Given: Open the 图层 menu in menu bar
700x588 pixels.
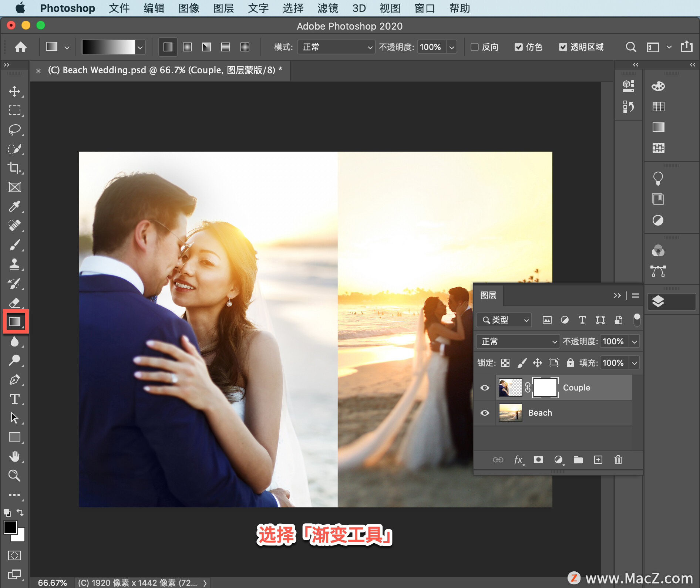Looking at the screenshot, I should tap(223, 8).
